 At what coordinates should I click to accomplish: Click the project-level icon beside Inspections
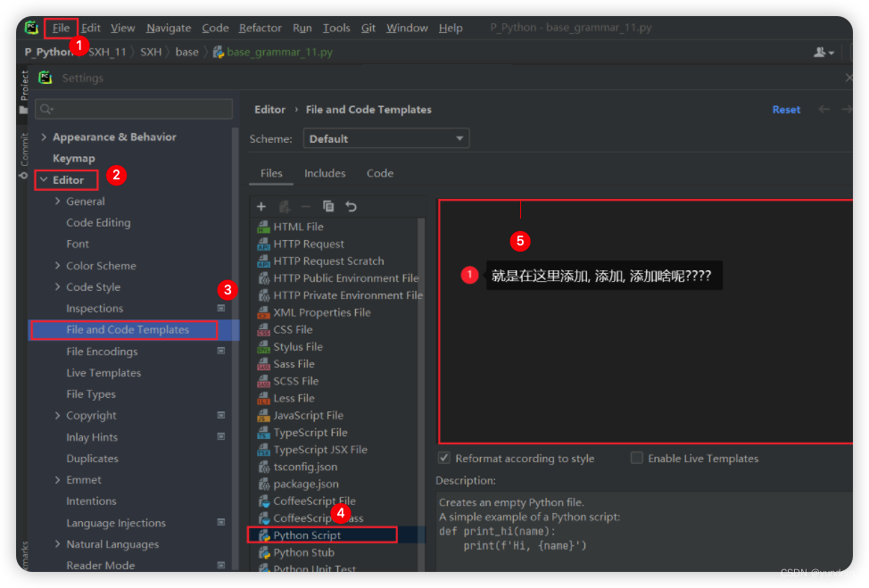[221, 308]
